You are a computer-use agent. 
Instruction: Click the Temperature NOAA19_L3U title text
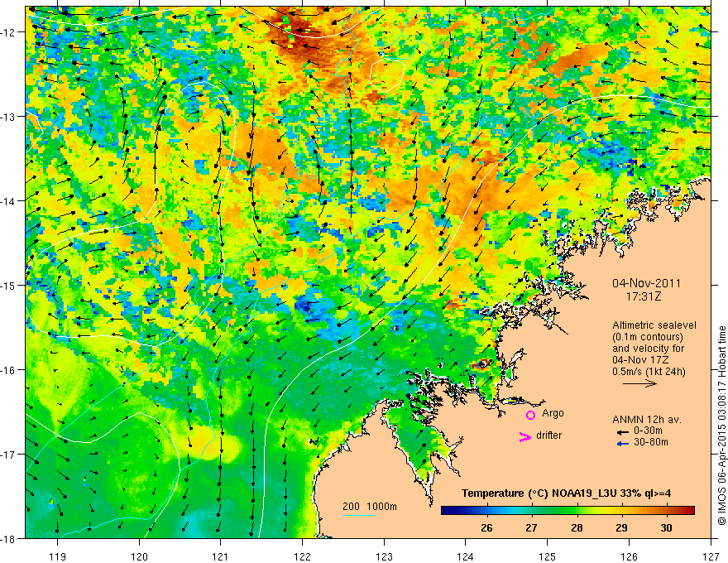click(566, 493)
